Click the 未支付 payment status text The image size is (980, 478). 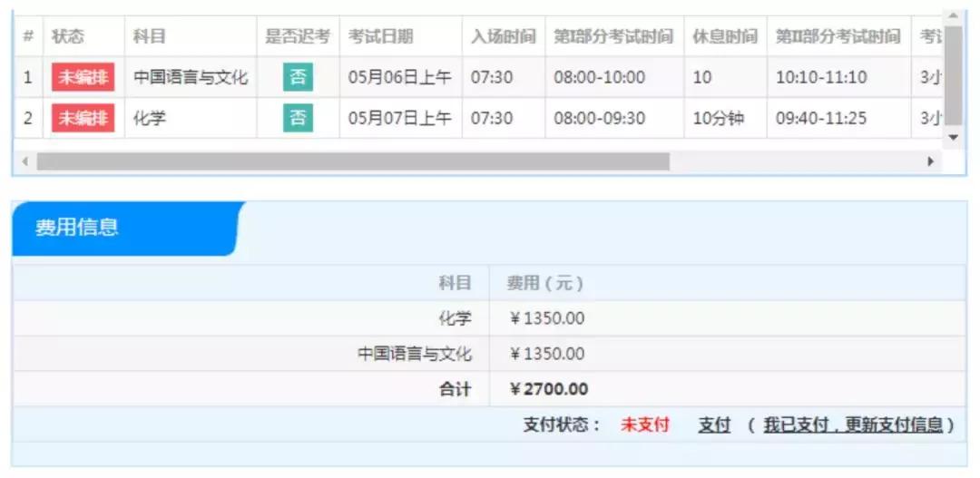tap(644, 424)
